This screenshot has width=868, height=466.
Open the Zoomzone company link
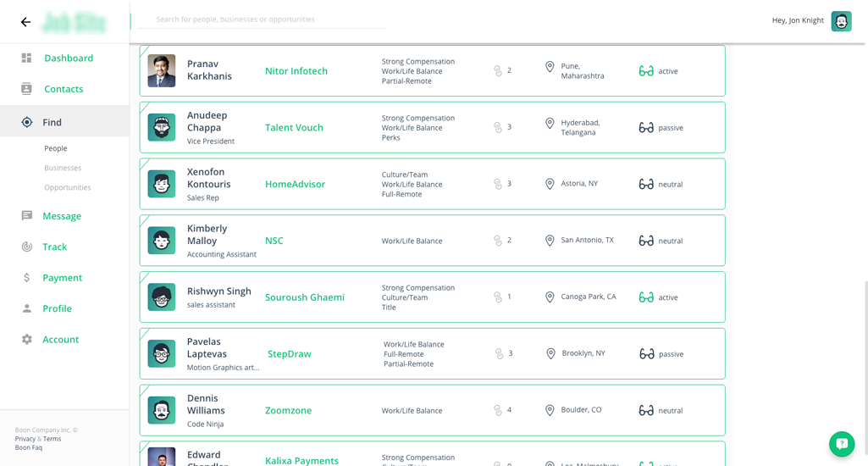pos(289,410)
